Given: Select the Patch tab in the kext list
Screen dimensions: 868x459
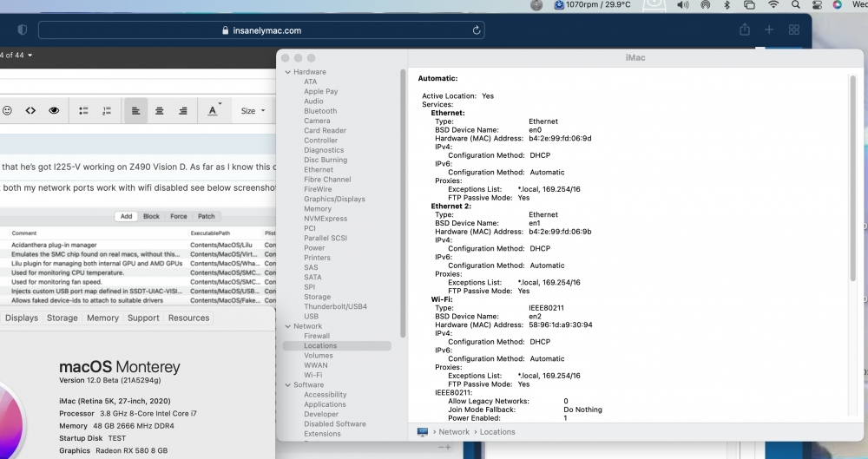Looking at the screenshot, I should click(206, 217).
